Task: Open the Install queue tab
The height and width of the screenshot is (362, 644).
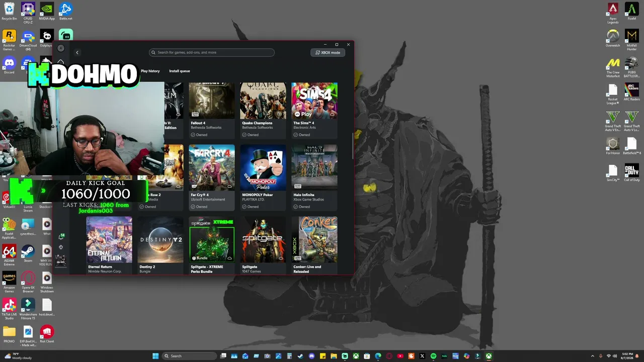Action: click(x=180, y=71)
